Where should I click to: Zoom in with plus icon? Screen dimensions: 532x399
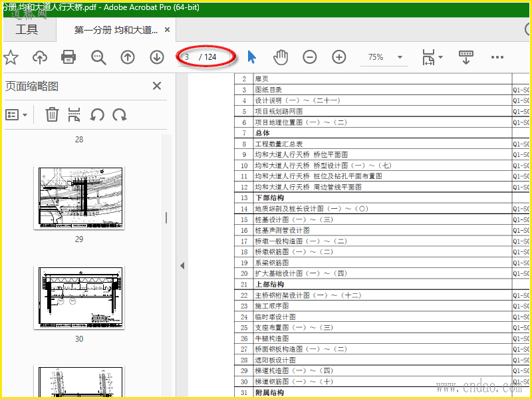[x=339, y=57]
